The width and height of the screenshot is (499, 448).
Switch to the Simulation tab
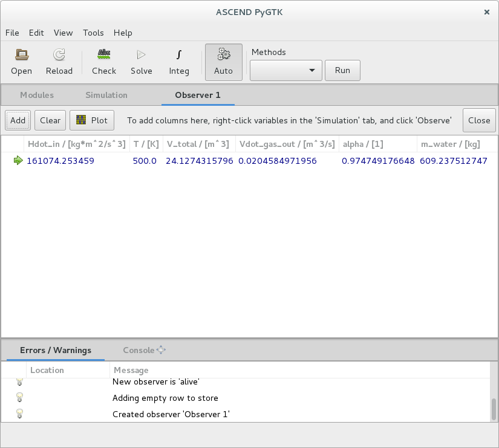tap(106, 95)
